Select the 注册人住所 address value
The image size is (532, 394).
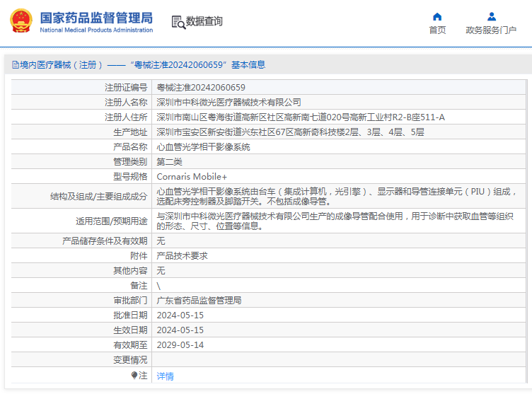[301, 117]
